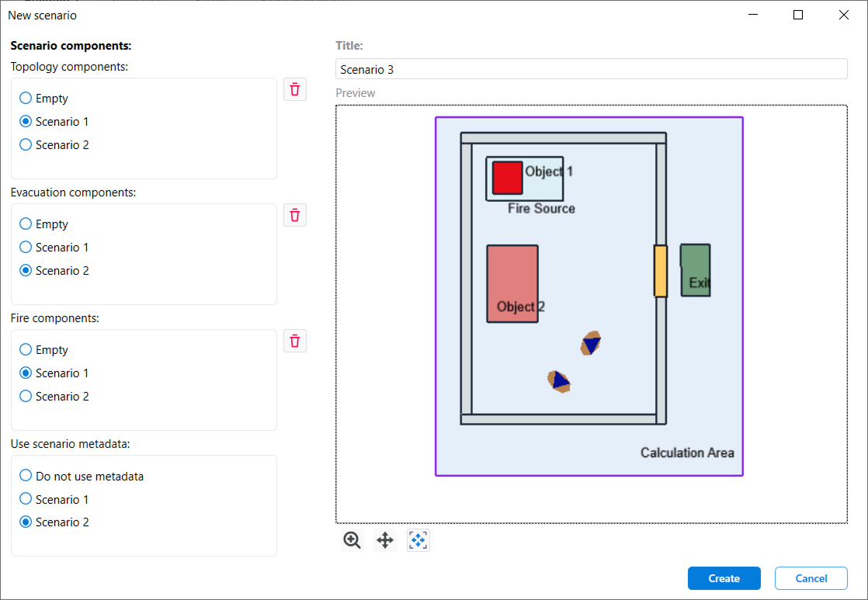Click Object 2 in the preview
Viewport: 868px width, 600px height.
(512, 283)
